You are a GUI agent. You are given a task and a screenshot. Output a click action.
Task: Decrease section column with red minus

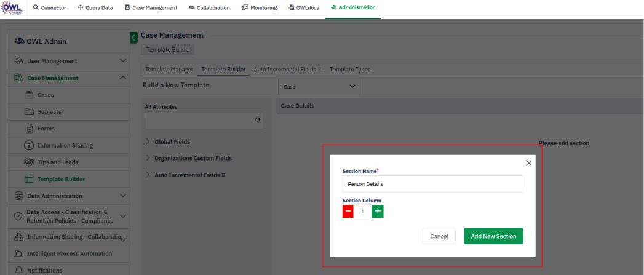[348, 211]
